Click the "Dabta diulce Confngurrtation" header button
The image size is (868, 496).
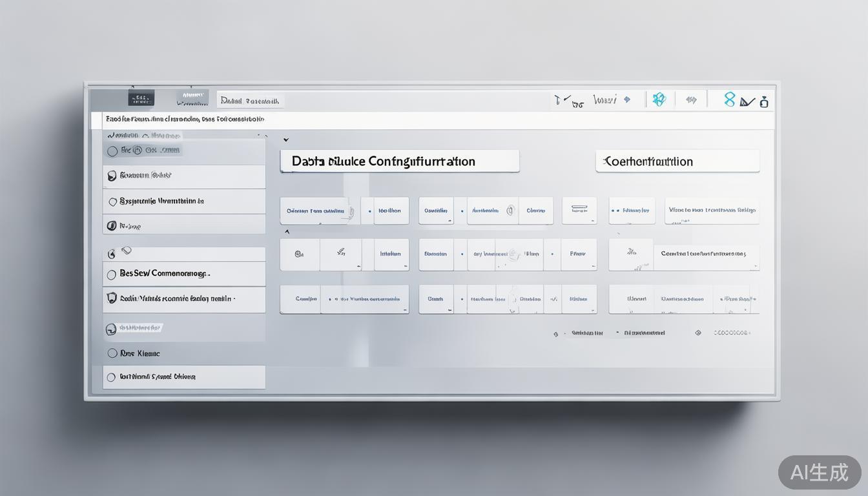399,161
